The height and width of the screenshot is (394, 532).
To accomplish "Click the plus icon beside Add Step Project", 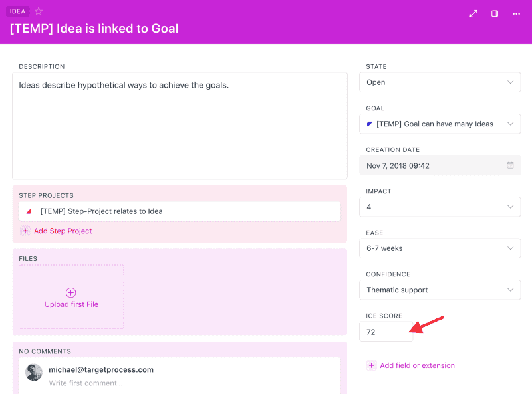I will 25,231.
